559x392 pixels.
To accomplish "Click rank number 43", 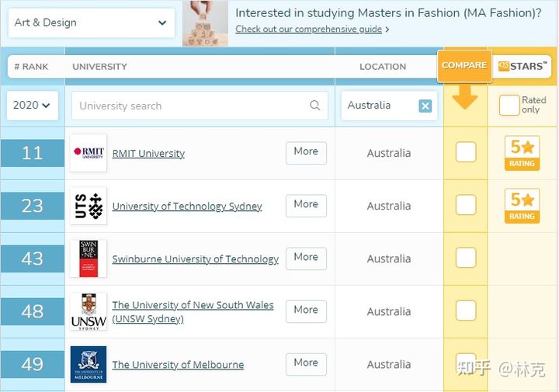I will (x=33, y=258).
